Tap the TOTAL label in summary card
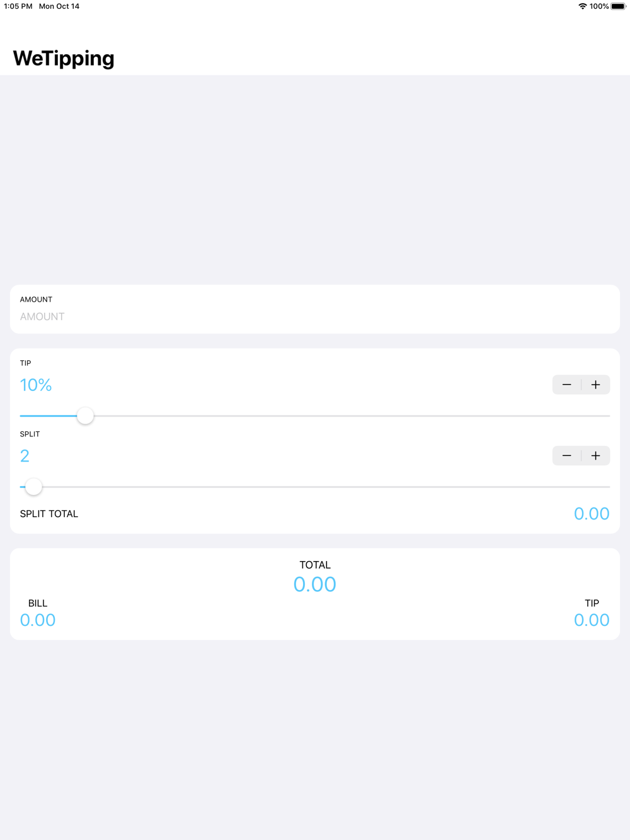This screenshot has width=630, height=840. pos(315,565)
